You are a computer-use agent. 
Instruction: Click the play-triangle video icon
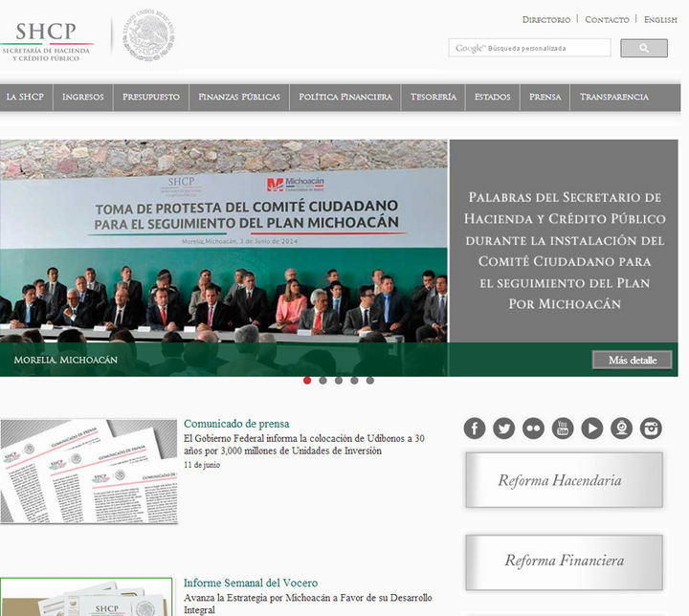[x=592, y=429]
